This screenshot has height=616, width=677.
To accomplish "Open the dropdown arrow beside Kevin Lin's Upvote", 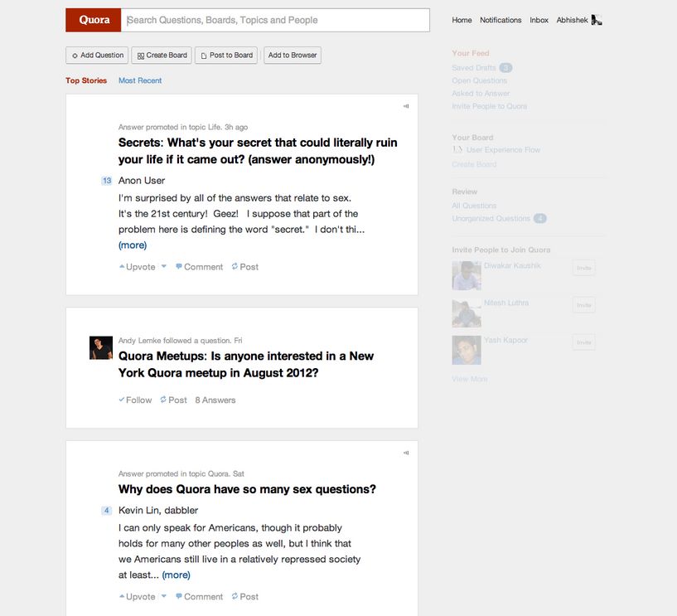I will click(x=163, y=596).
